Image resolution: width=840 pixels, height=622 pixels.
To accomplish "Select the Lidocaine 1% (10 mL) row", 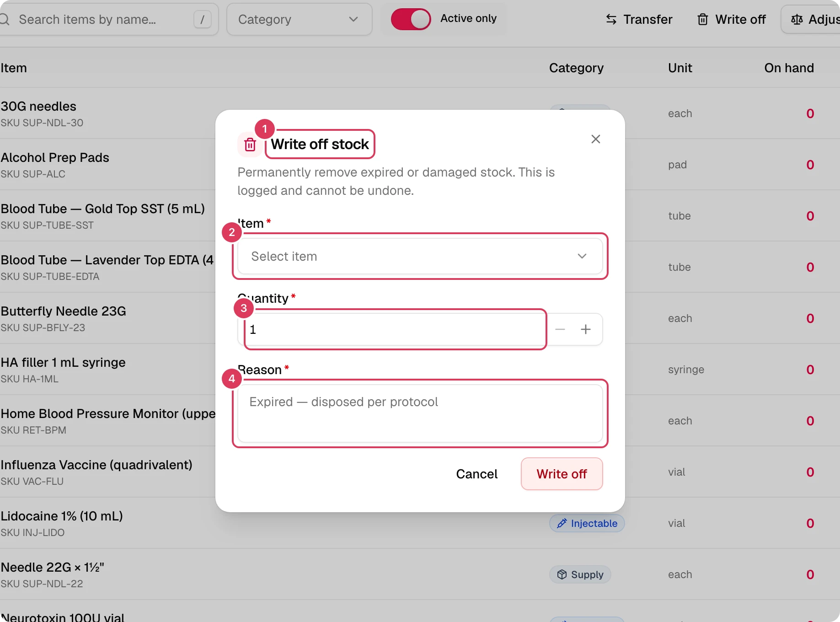I will click(x=420, y=523).
